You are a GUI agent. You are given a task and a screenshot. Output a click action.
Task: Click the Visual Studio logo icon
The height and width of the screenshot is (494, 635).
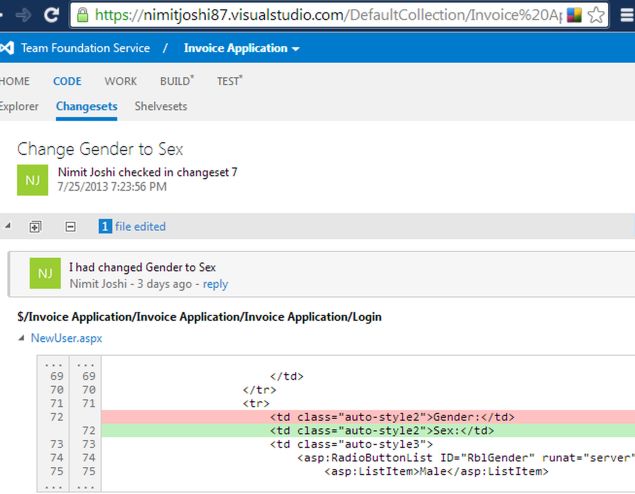[8, 48]
